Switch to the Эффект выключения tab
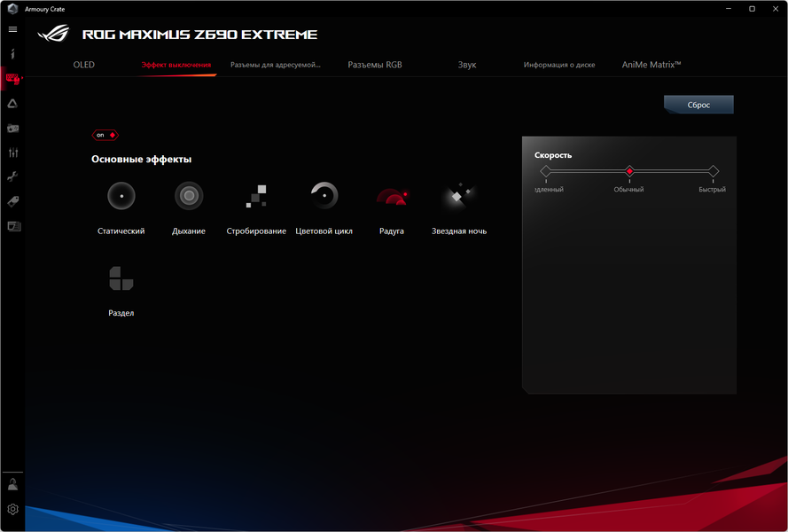 pyautogui.click(x=176, y=65)
